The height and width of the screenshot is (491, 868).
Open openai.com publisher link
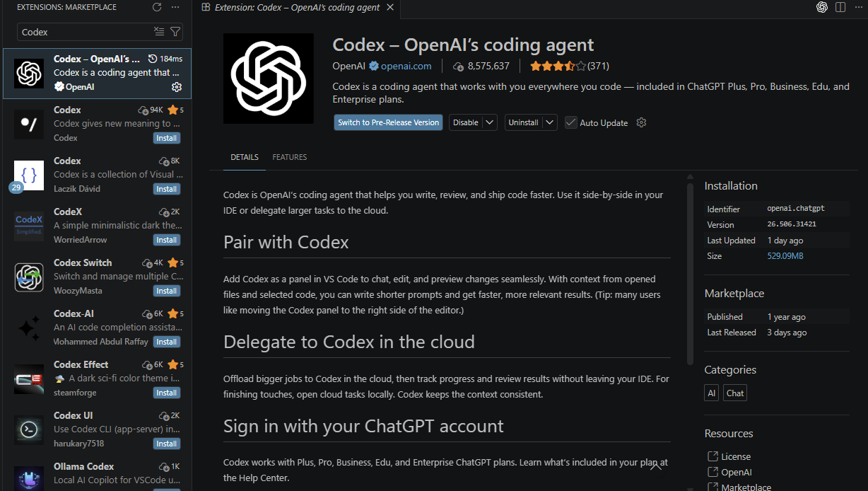[406, 66]
